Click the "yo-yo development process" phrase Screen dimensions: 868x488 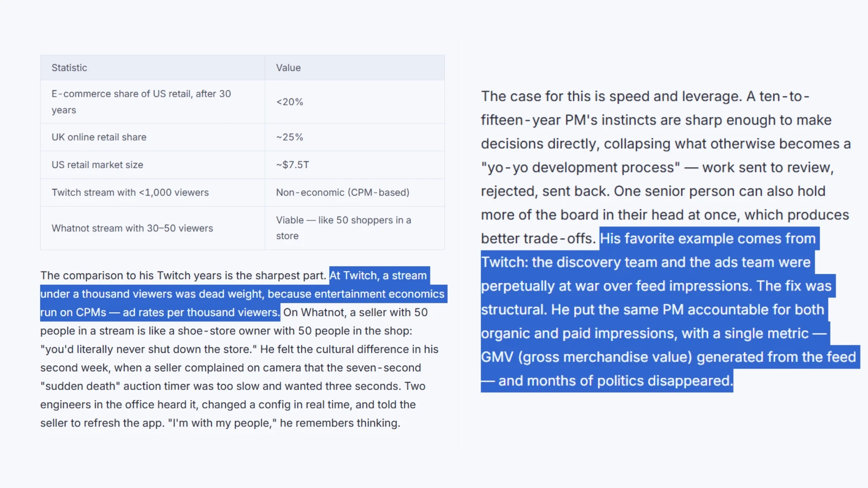click(x=580, y=168)
